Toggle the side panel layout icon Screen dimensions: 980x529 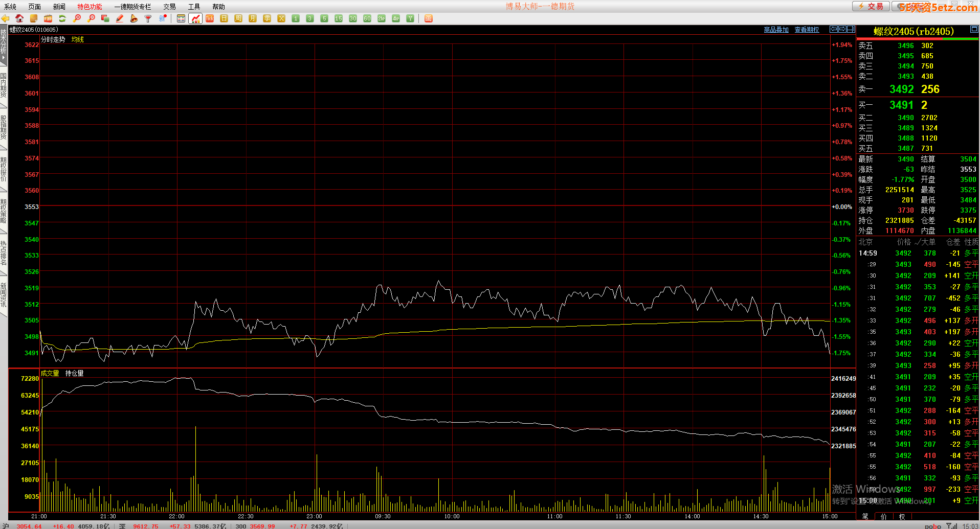(851, 30)
